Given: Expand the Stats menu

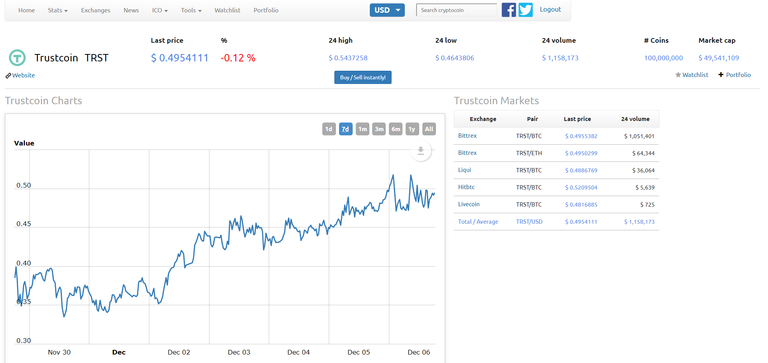Looking at the screenshot, I should (58, 10).
